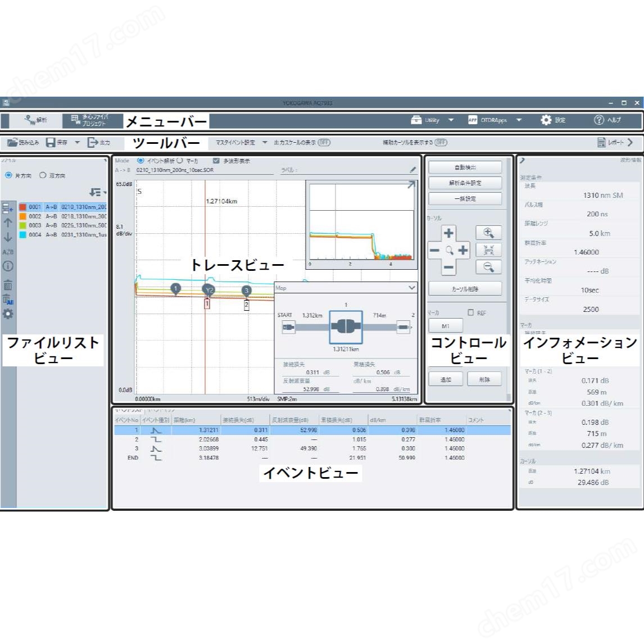This screenshot has height=644, width=644.
Task: Click the M1 marker button
Action: 446,326
